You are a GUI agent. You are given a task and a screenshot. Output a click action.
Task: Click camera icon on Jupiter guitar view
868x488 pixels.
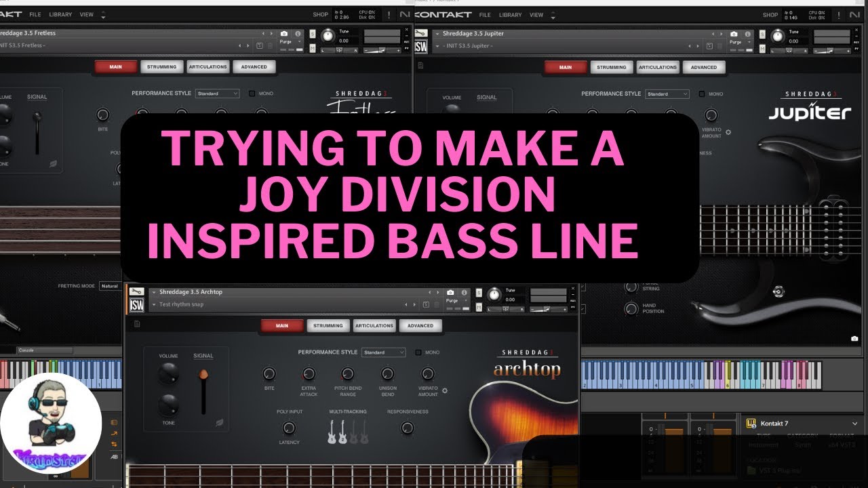(854, 338)
